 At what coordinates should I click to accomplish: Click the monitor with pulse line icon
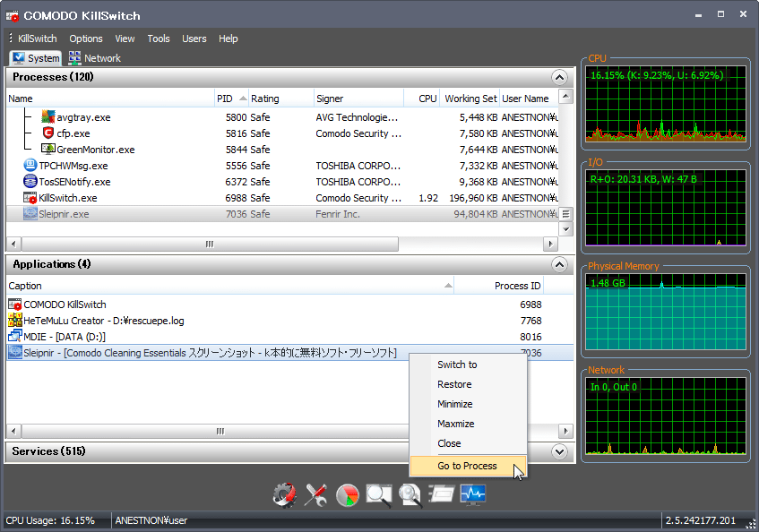tap(473, 494)
